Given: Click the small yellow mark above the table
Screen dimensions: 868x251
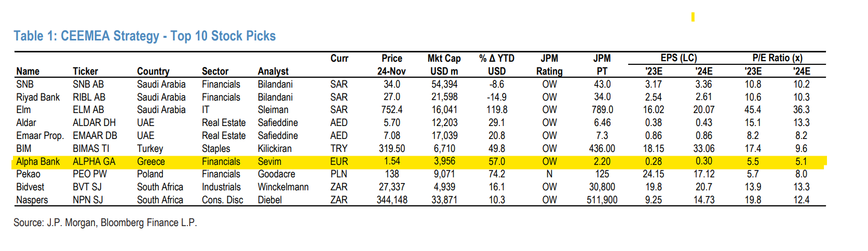Looking at the screenshot, I should [x=693, y=17].
